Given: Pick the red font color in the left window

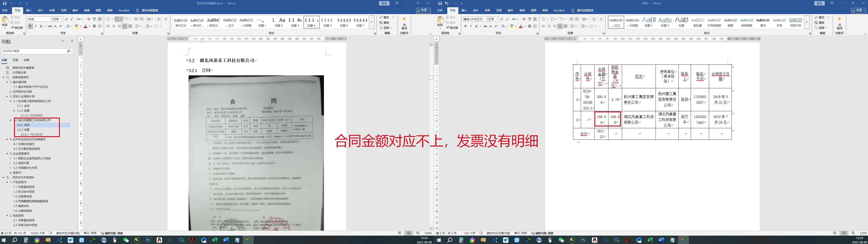Looking at the screenshot, I should (85, 26).
